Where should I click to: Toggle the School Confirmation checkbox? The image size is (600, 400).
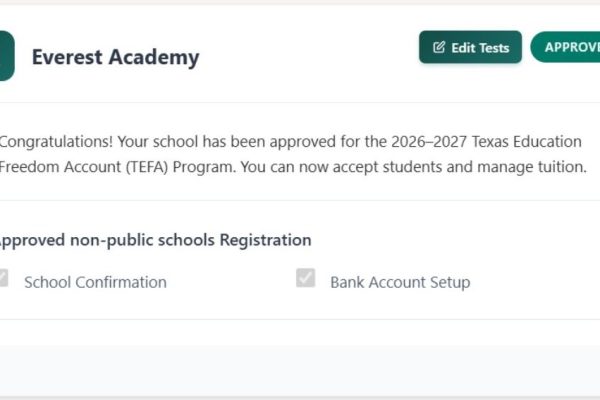click(3, 279)
